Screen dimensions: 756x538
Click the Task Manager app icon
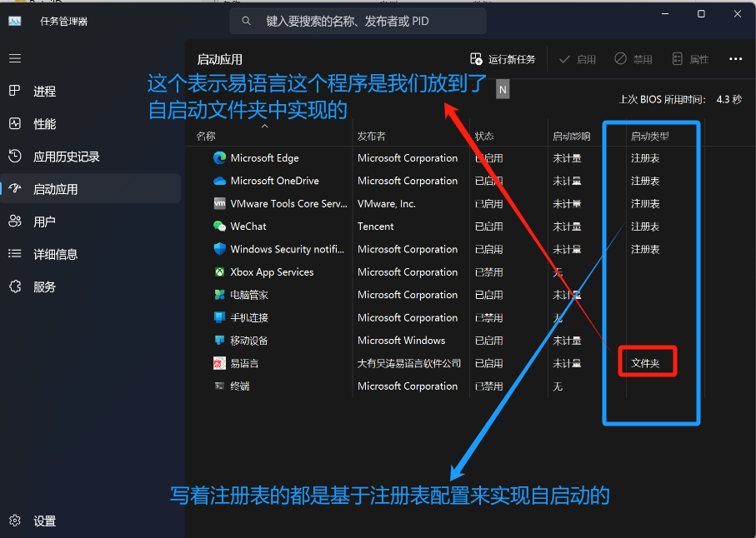[15, 21]
